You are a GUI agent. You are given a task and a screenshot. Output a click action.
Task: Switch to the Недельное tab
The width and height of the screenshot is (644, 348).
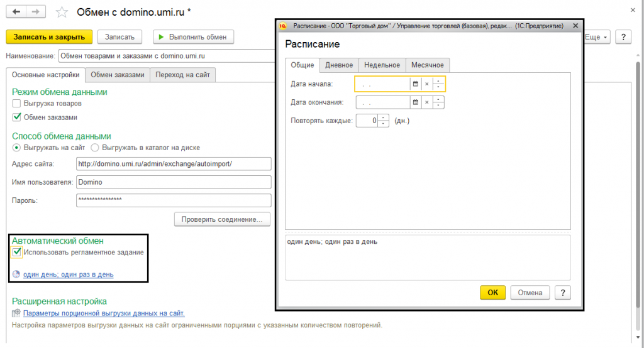(x=382, y=65)
